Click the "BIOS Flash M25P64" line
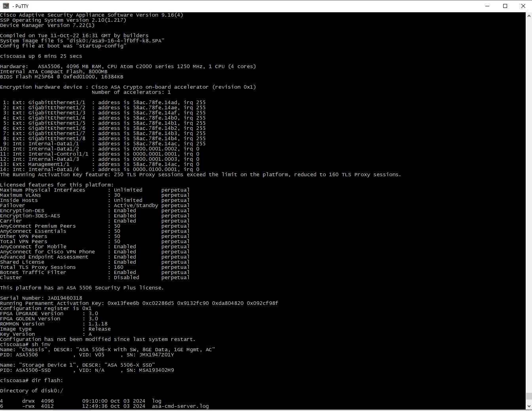Image resolution: width=532 pixels, height=411 pixels. 62,77
